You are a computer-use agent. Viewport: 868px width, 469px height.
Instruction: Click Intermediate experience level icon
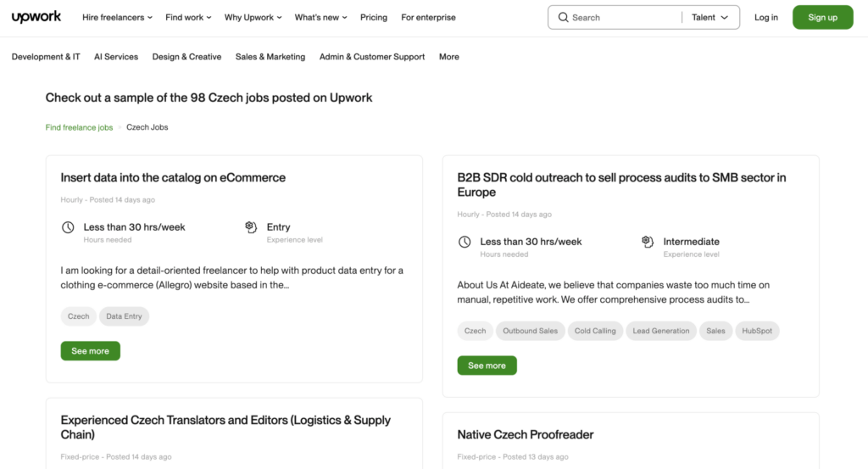648,242
